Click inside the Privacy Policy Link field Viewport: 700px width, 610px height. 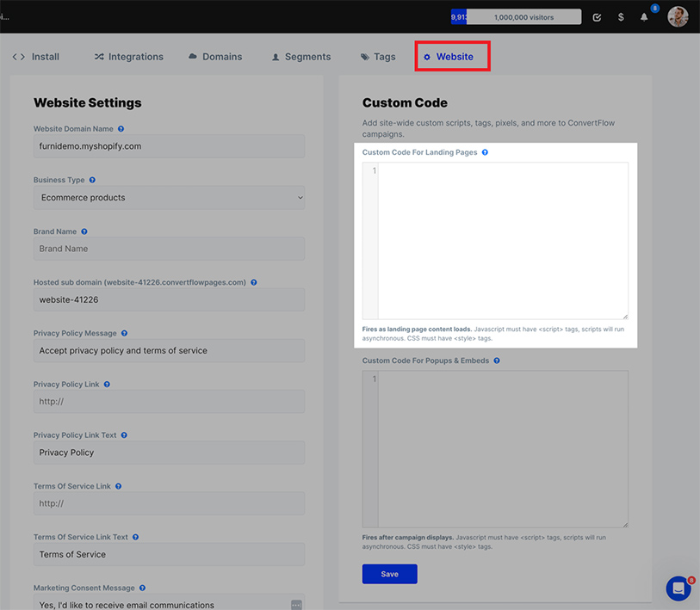click(169, 401)
